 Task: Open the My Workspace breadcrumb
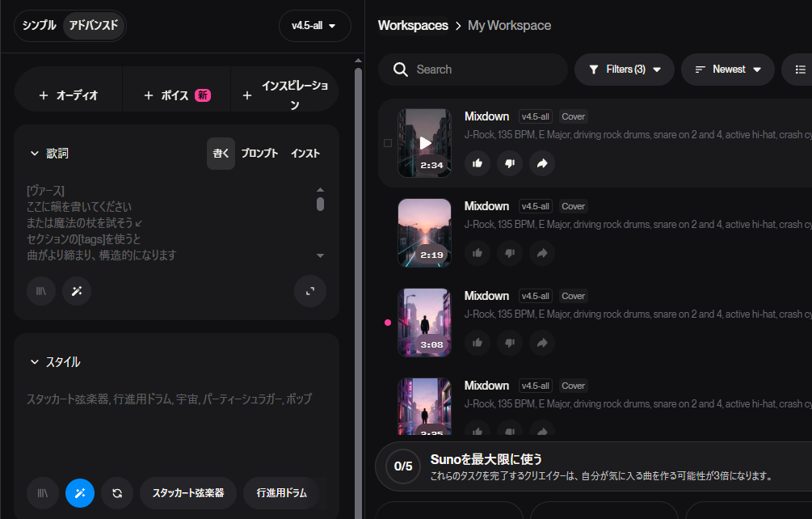[x=509, y=25]
